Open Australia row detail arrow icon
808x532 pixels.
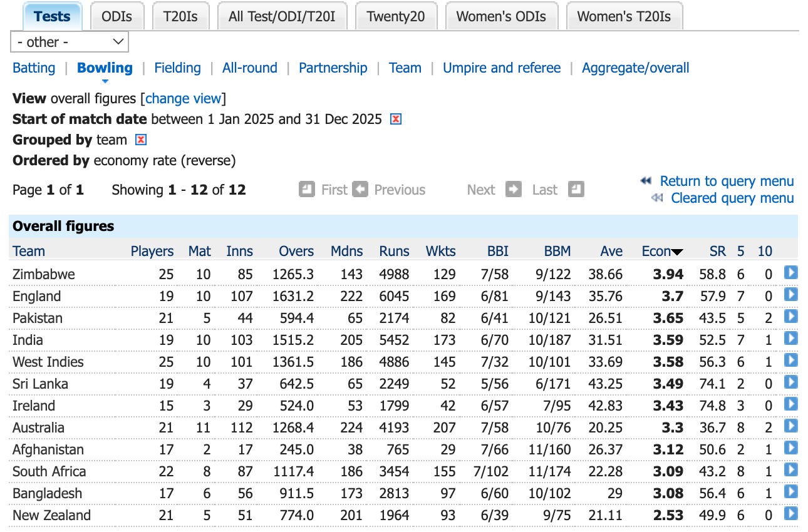click(791, 426)
